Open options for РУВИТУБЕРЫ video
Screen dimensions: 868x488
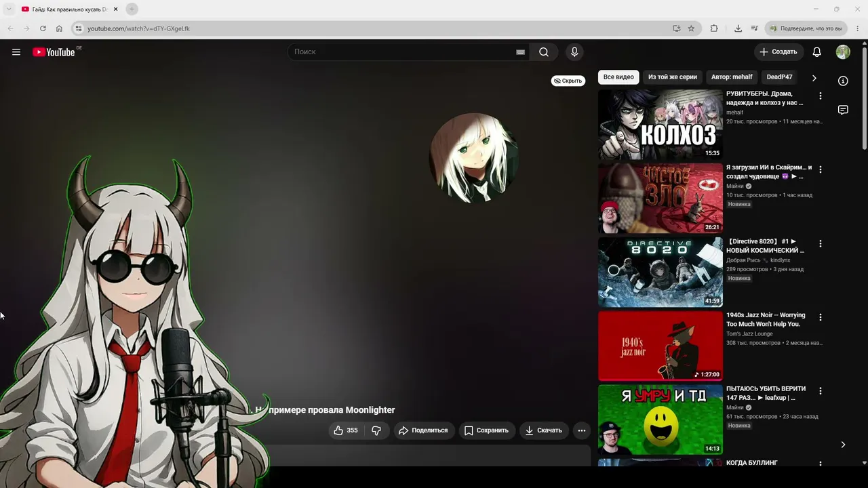click(x=820, y=96)
